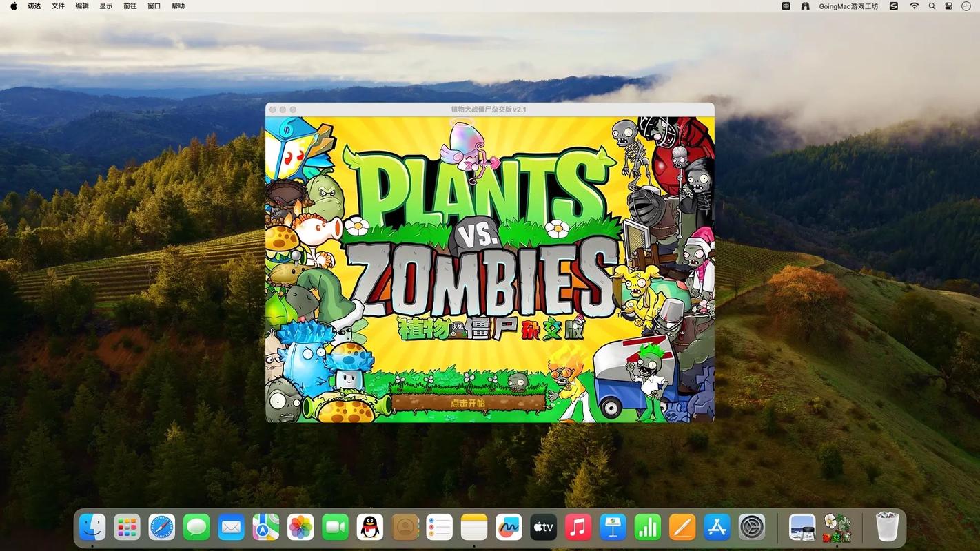This screenshot has height=551, width=980.
Task: Open System Settings from the Dock
Action: 752,528
